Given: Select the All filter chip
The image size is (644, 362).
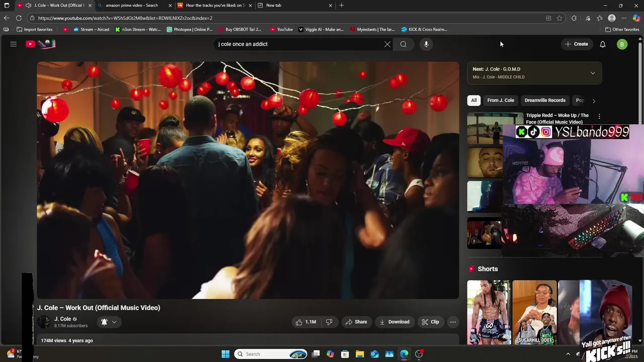Looking at the screenshot, I should pos(474,100).
